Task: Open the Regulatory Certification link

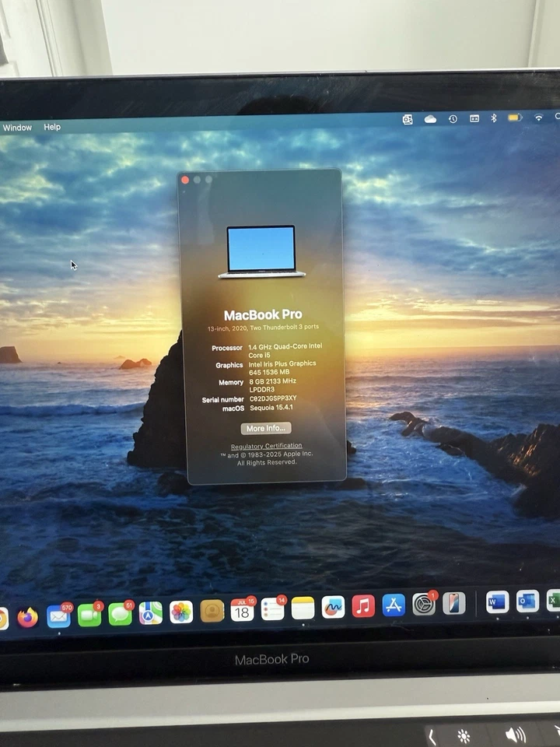Action: coord(266,447)
